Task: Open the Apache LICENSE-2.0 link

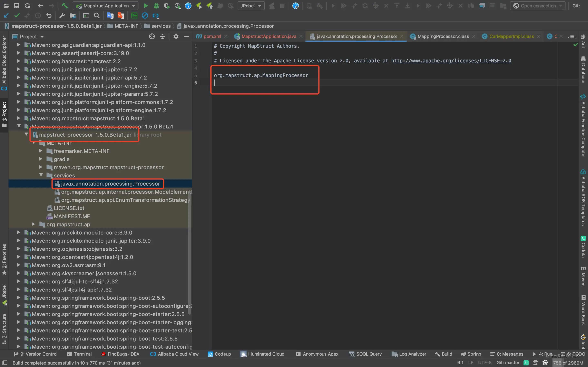Action: click(x=451, y=61)
